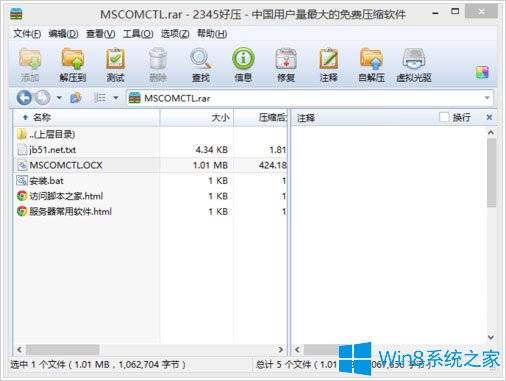Click the parent directory folder icon
Viewport: 506px width, 381px height.
pyautogui.click(x=22, y=134)
